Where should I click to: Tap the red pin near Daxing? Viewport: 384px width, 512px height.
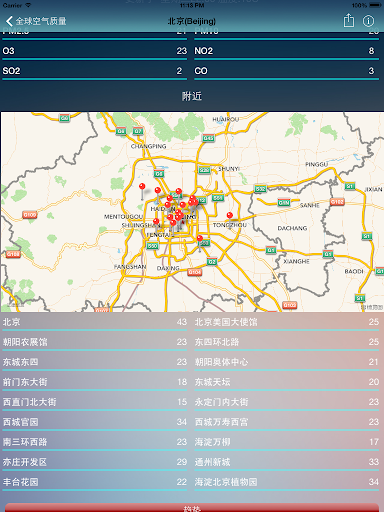coord(200,238)
